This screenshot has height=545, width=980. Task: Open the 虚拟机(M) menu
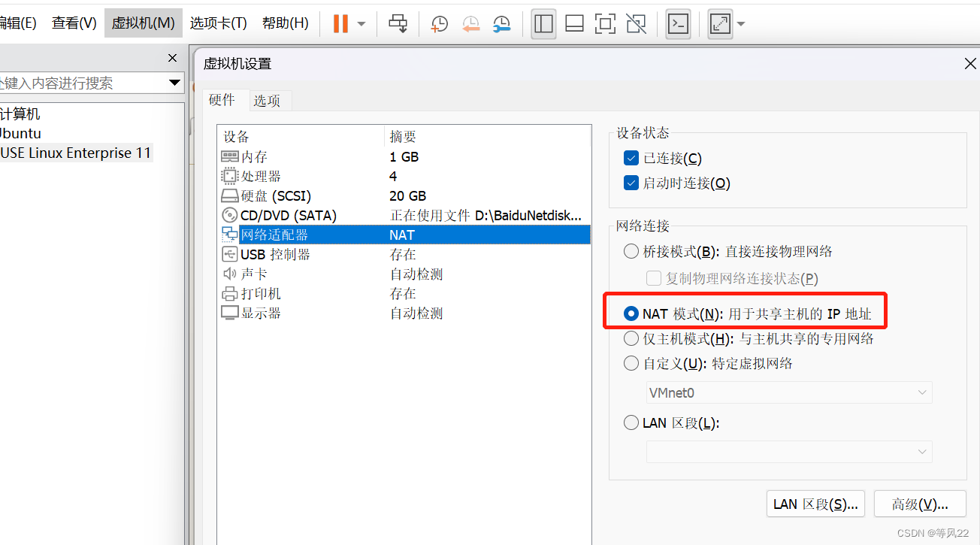pyautogui.click(x=143, y=23)
